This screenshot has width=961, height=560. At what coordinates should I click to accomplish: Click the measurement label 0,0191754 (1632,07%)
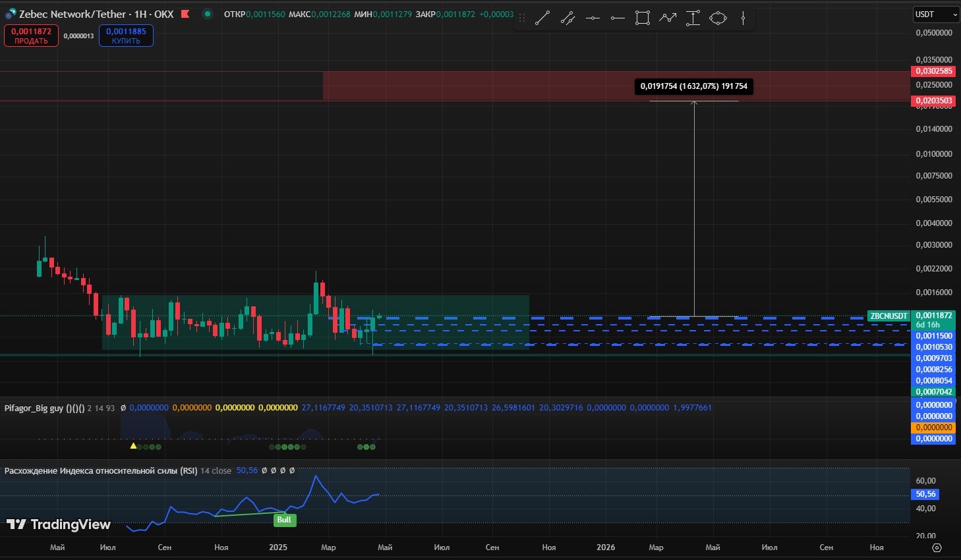[694, 86]
